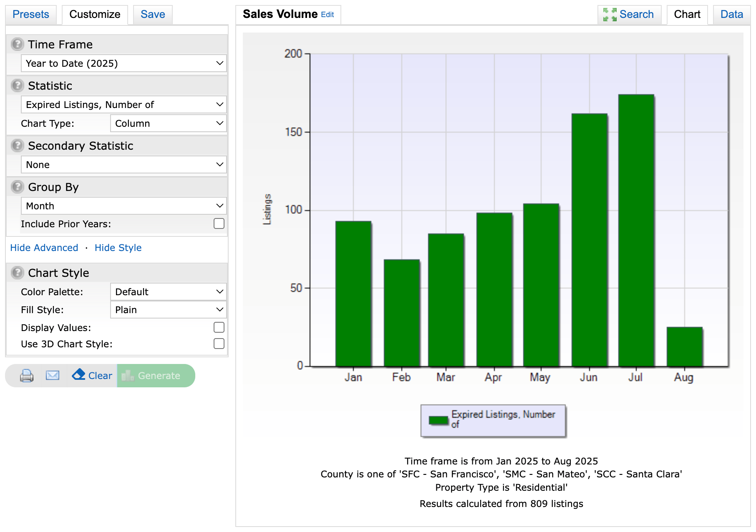Viewport: 756px width, 532px height.
Task: Click the Group By help icon
Action: point(17,187)
